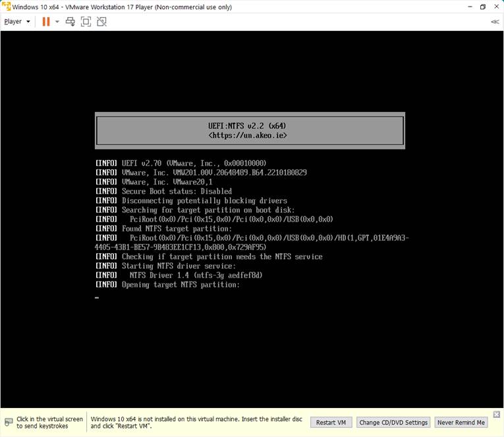Open Change CD/DVD Settings
The image size is (504, 437).
tap(394, 422)
